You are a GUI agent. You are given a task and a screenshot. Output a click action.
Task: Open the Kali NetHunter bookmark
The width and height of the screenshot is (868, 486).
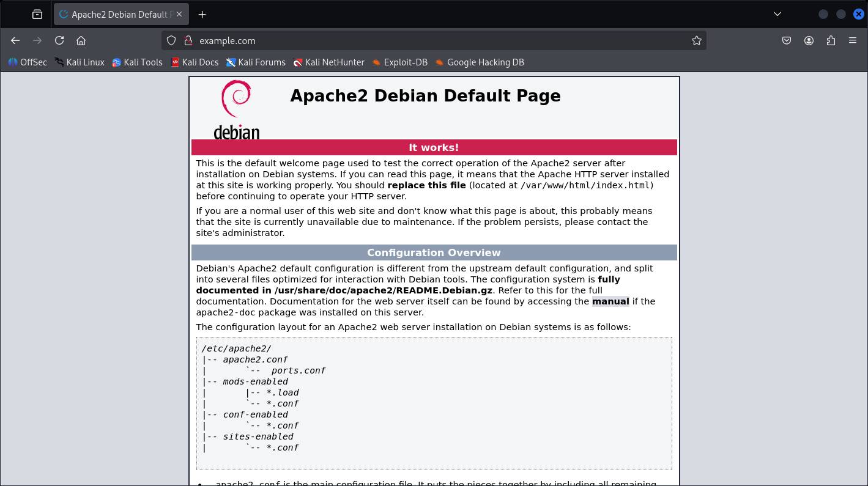click(328, 62)
